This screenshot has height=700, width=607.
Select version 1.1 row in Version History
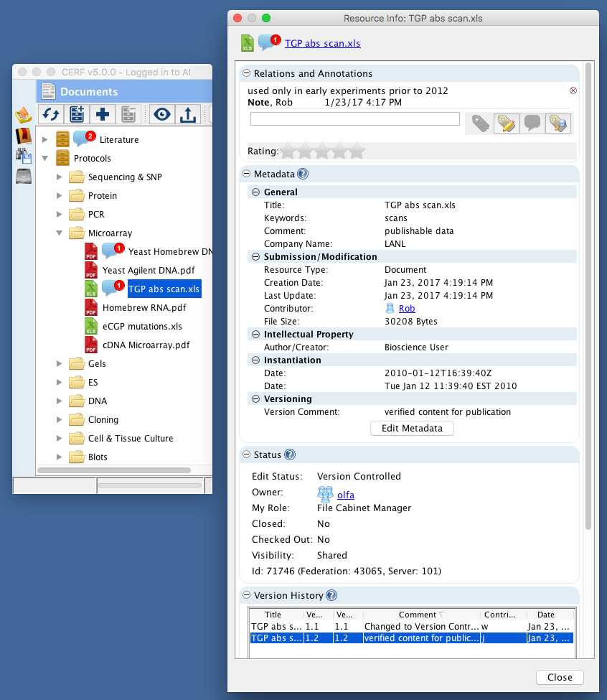(x=411, y=626)
